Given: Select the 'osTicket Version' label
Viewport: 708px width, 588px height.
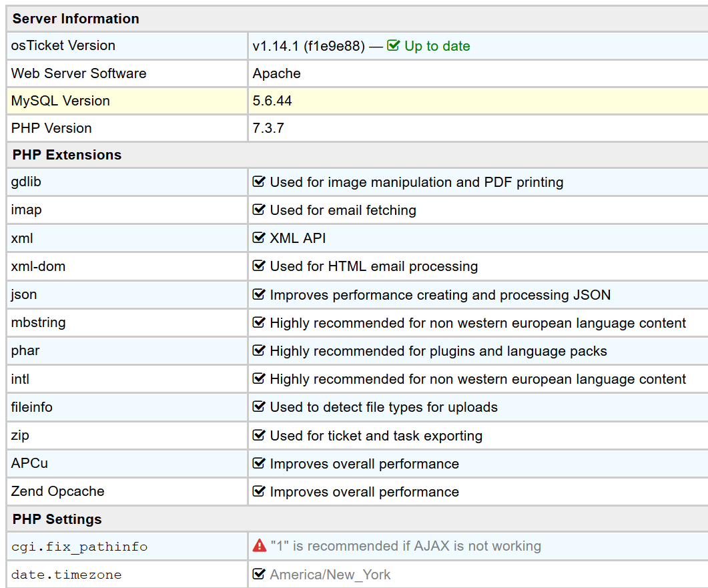Looking at the screenshot, I should pos(63,45).
